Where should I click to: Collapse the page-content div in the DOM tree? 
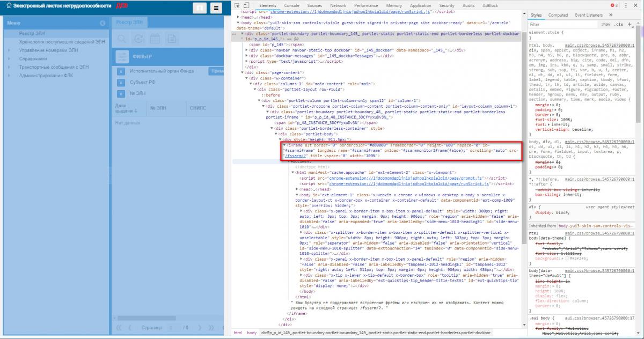click(x=243, y=72)
